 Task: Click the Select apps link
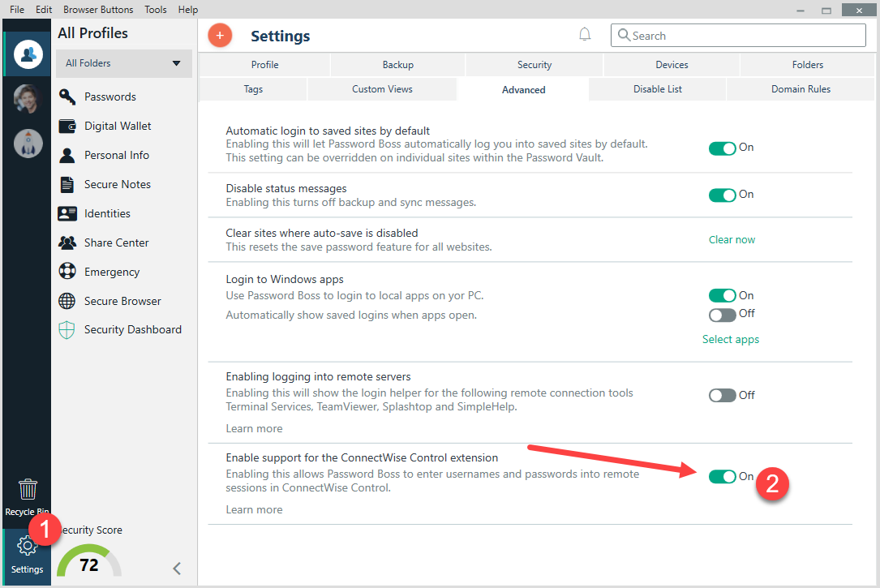pos(731,340)
